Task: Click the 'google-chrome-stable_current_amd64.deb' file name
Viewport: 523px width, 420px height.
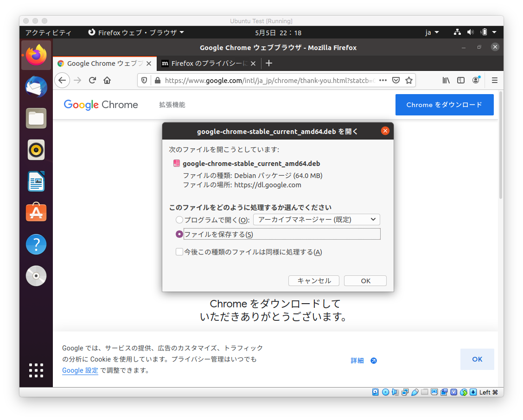Action: click(251, 164)
